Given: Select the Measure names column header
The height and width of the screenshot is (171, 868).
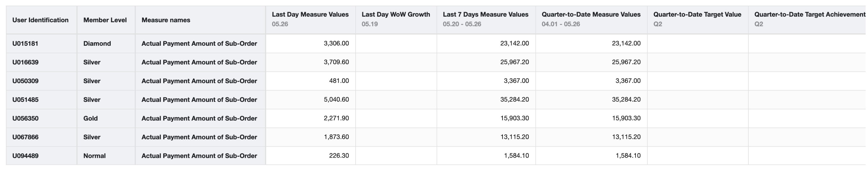Looking at the screenshot, I should pyautogui.click(x=200, y=20).
